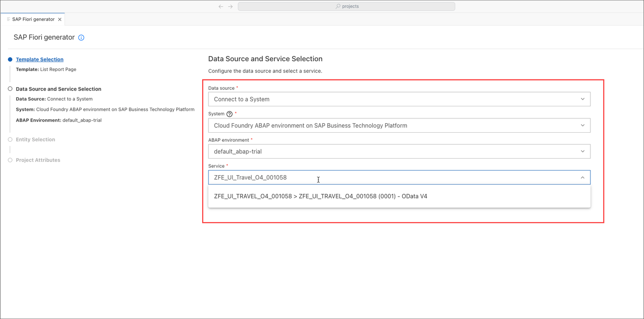Open the Template Selection step link
The height and width of the screenshot is (319, 644).
[x=40, y=59]
